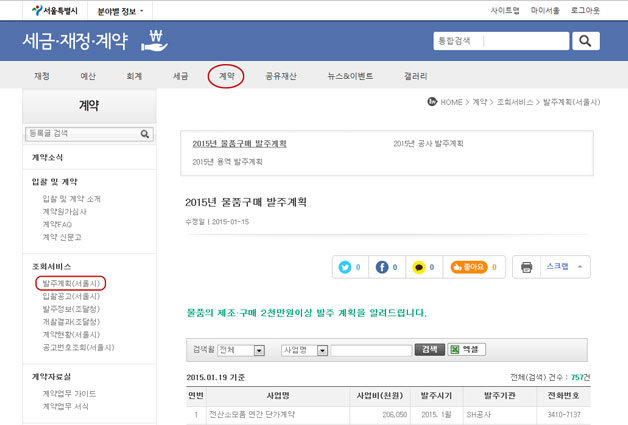This screenshot has height=425, width=628.
Task: Click the Facebook share icon
Action: pyautogui.click(x=382, y=268)
